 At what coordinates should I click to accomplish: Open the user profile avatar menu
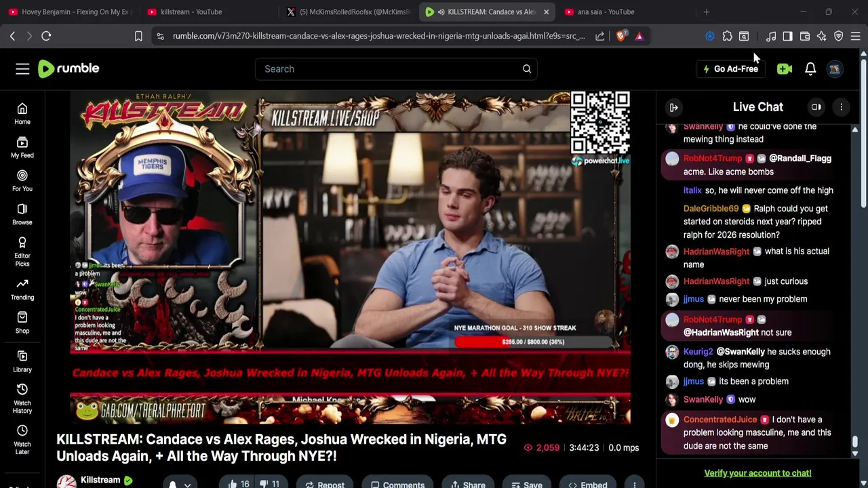pyautogui.click(x=835, y=68)
